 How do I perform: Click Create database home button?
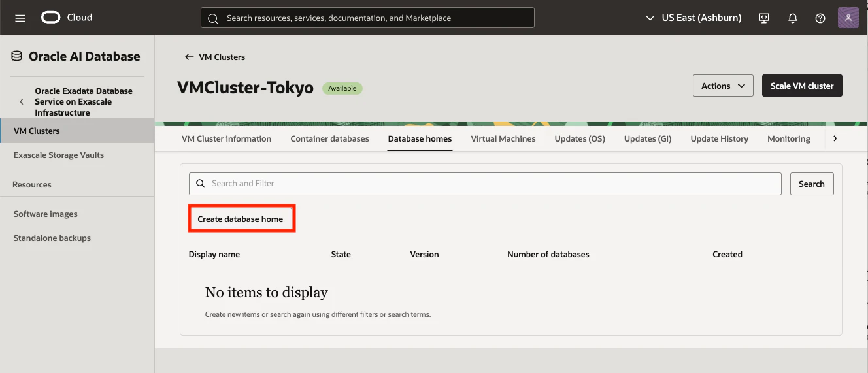(x=241, y=219)
